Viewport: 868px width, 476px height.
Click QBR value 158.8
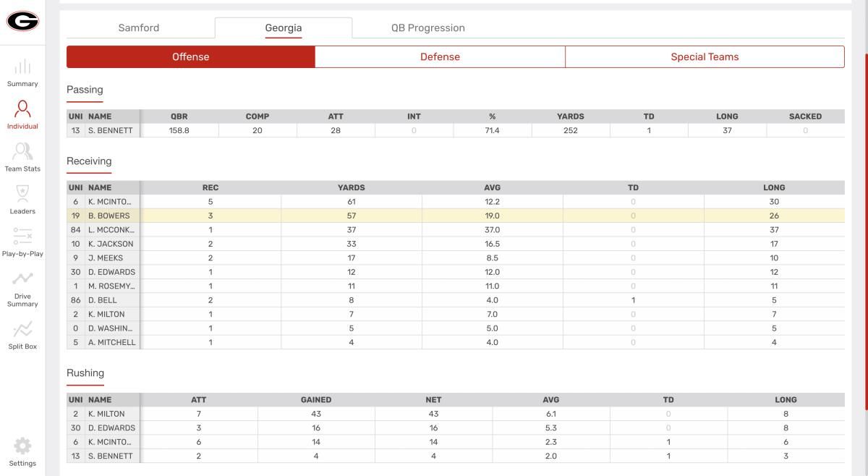click(179, 131)
